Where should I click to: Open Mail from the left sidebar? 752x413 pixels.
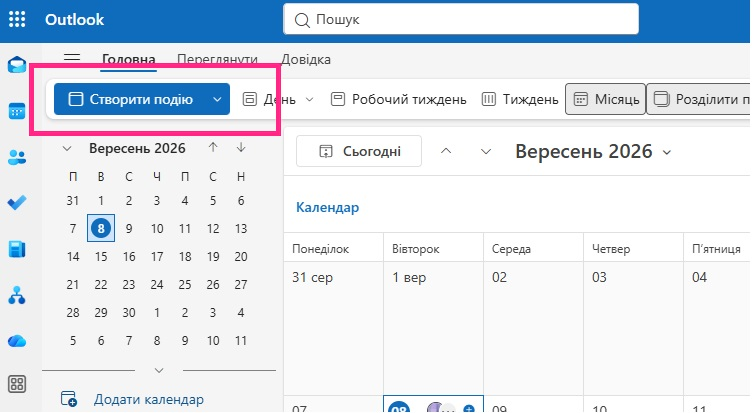(17, 65)
